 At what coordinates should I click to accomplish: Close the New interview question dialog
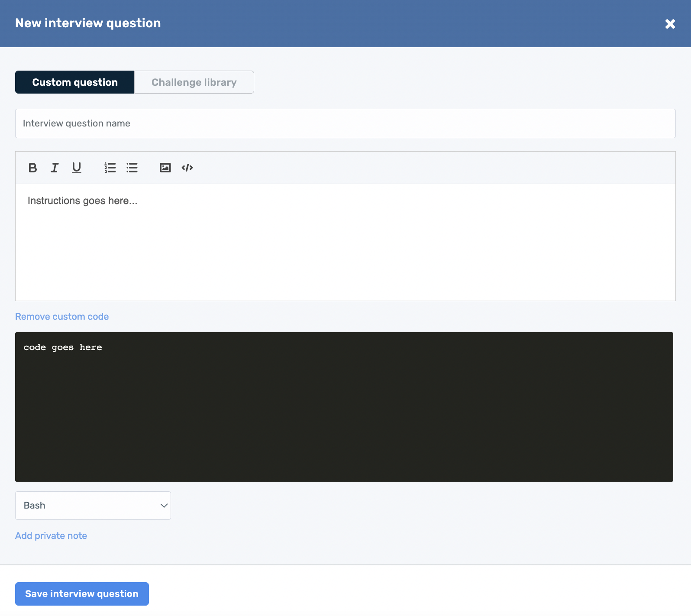(x=670, y=24)
